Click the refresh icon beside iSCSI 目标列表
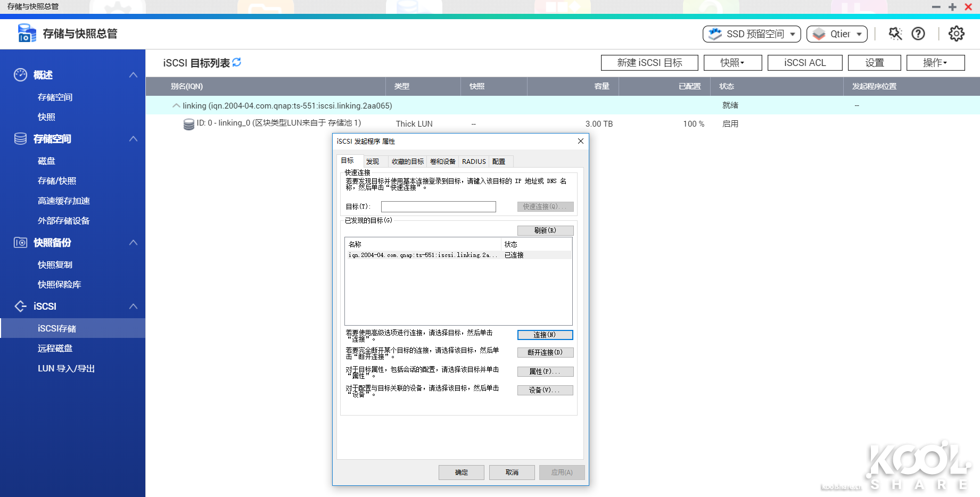980x497 pixels. [x=237, y=62]
